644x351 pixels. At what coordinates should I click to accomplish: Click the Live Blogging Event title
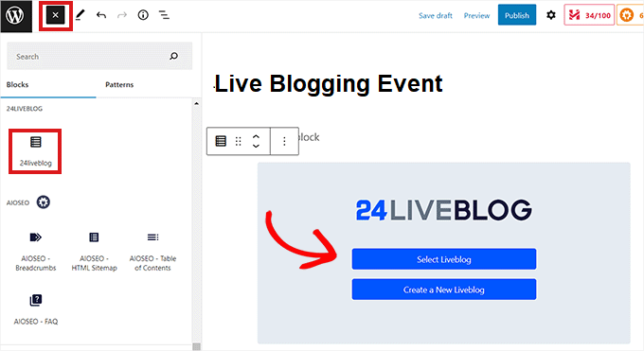pos(329,84)
